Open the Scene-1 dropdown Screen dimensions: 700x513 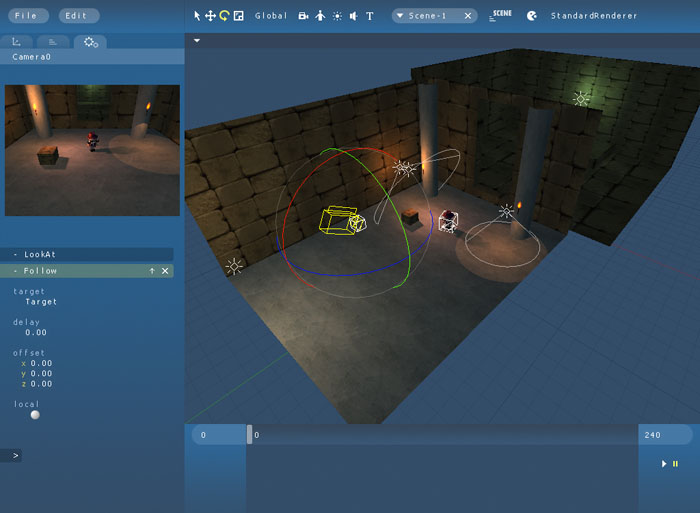click(401, 16)
